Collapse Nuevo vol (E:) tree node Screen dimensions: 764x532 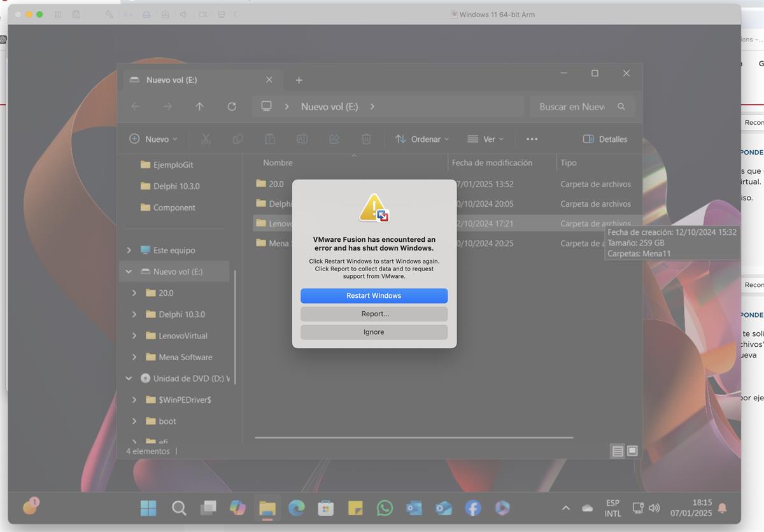point(129,271)
